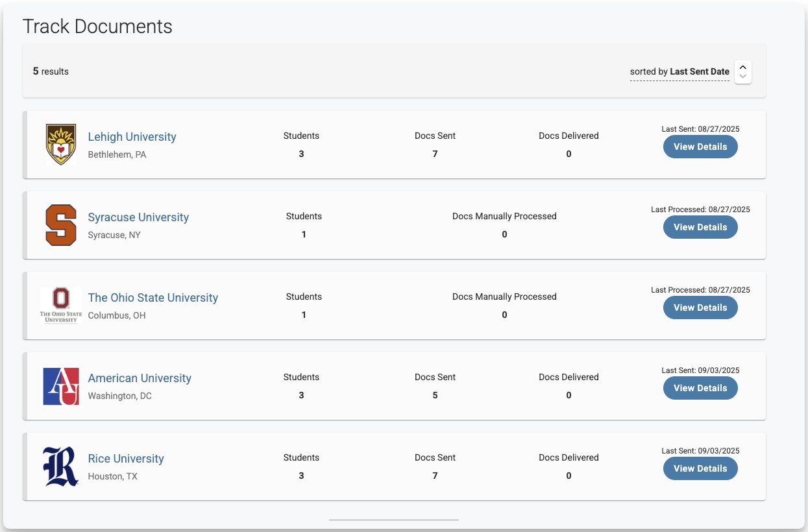Click the Syracuse University orange S logo
808x532 pixels.
pyautogui.click(x=61, y=225)
